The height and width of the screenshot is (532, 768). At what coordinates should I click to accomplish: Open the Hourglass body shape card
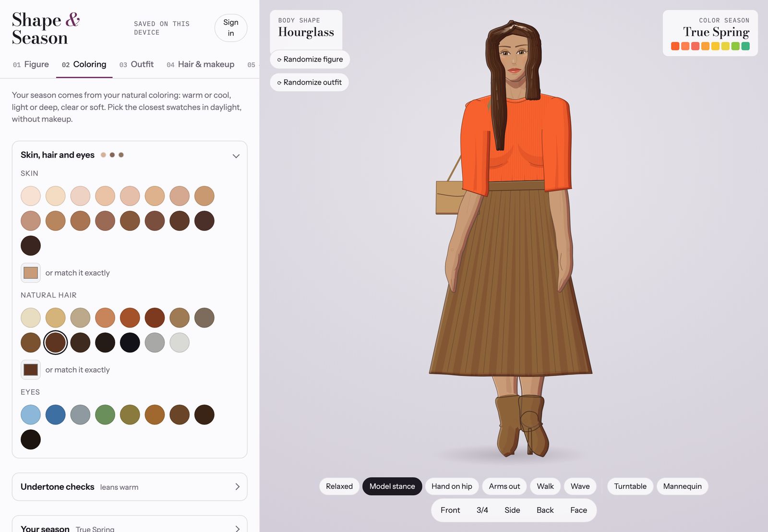[306, 30]
